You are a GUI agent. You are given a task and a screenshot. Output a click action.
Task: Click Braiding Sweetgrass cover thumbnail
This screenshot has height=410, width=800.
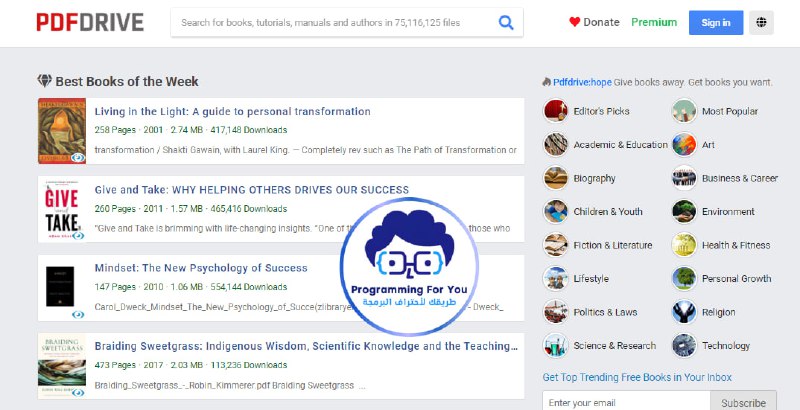[62, 366]
